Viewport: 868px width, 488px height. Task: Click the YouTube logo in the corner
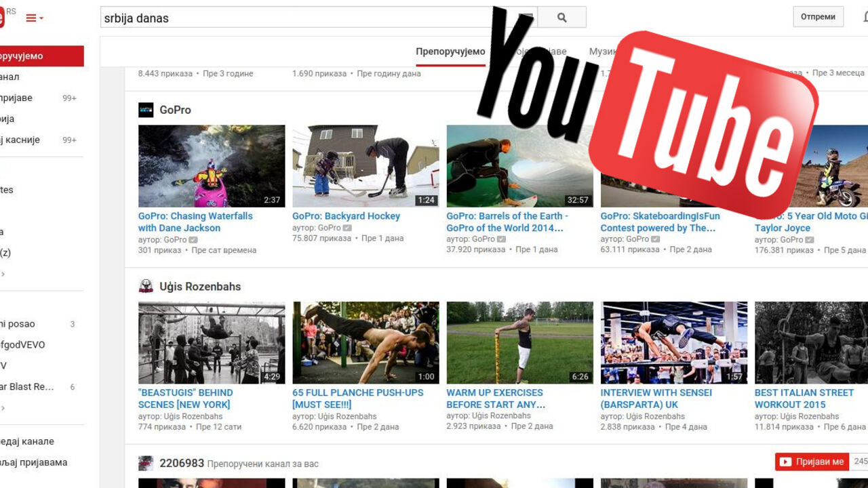(2, 18)
